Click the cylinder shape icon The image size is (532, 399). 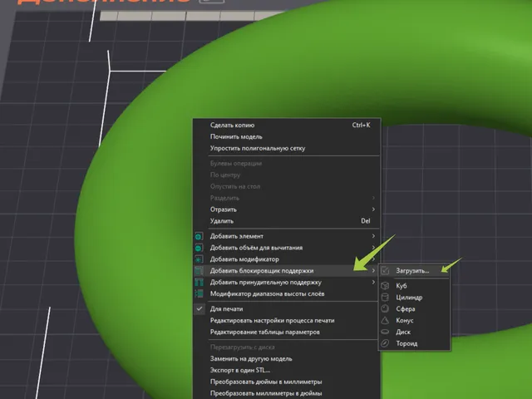click(x=385, y=298)
